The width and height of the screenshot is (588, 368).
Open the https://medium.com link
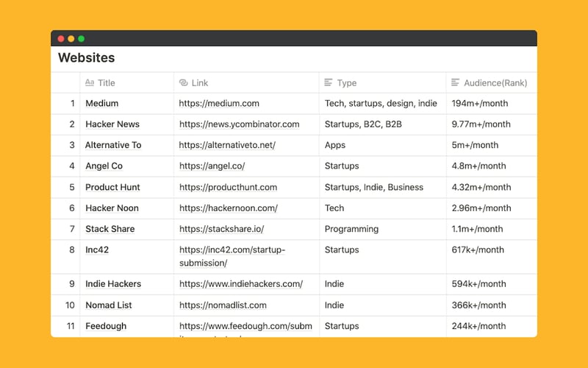pyautogui.click(x=219, y=103)
